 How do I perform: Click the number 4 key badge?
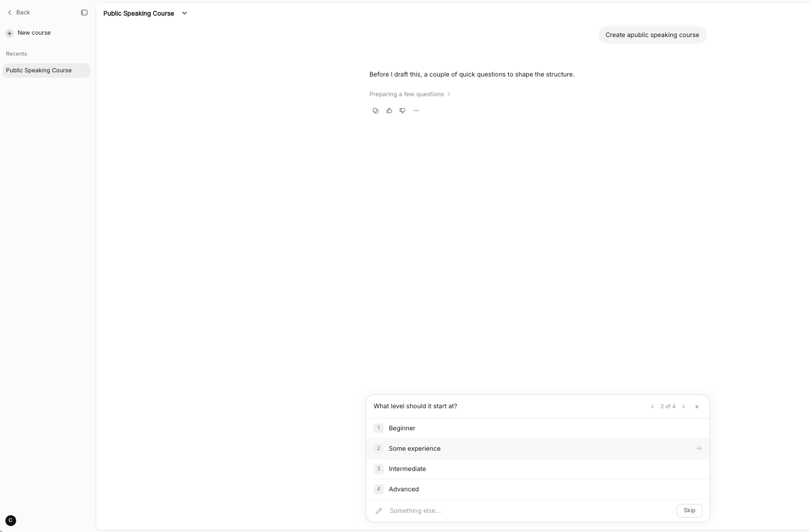378,489
